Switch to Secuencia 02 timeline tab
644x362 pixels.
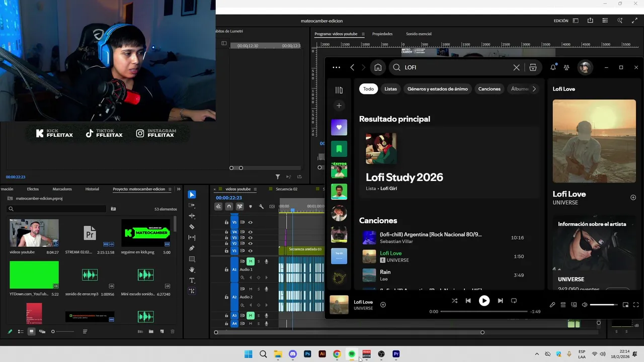286,189
